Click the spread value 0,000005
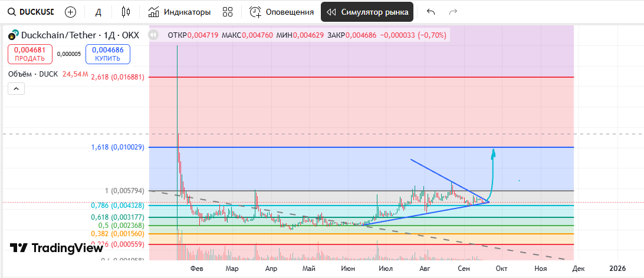The width and height of the screenshot is (644, 278). pos(69,54)
